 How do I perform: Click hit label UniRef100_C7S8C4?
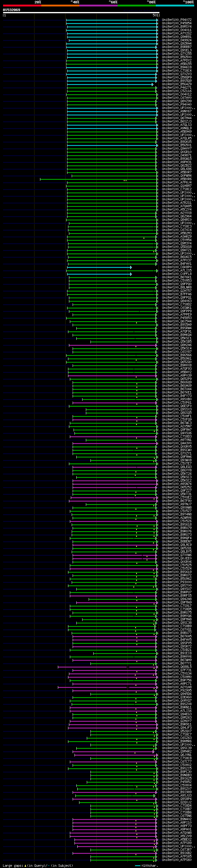click(177, 71)
